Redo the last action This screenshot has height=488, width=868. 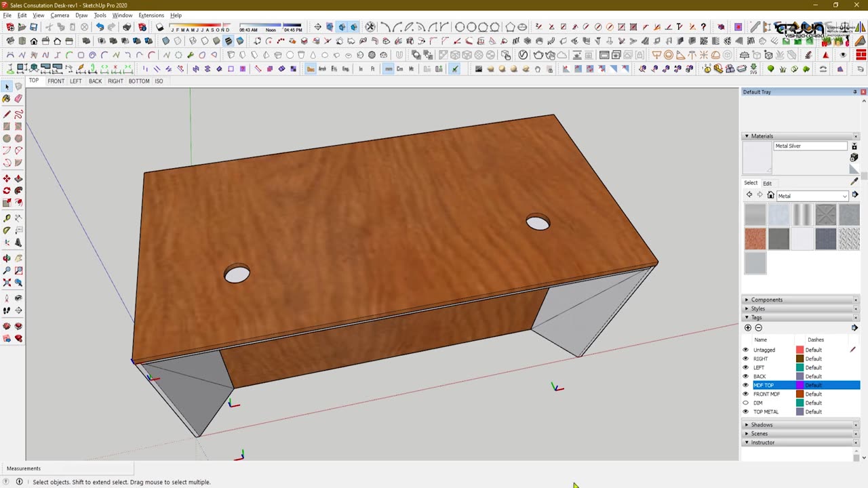111,27
